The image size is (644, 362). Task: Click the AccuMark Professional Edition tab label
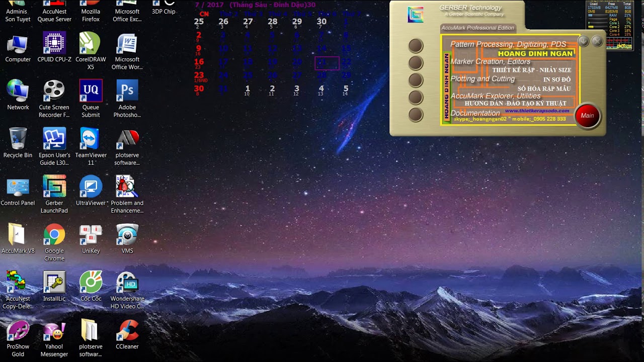[477, 28]
